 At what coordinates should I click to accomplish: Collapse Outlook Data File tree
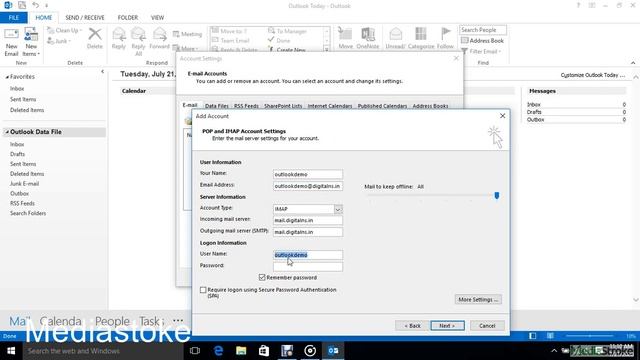pos(7,132)
